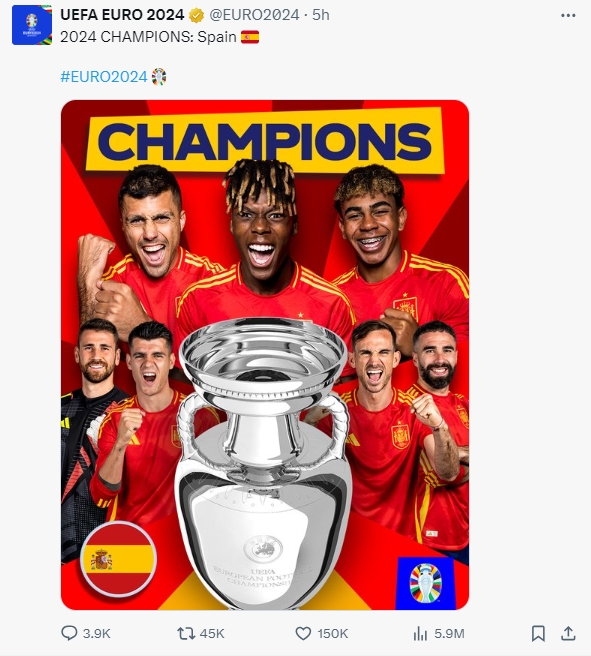Open the three-dot more options menu
This screenshot has width=591, height=656.
pyautogui.click(x=568, y=15)
